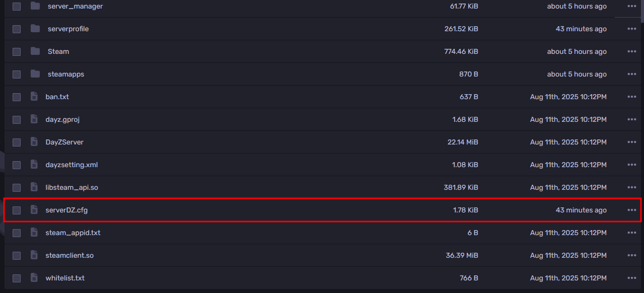644x293 pixels.
Task: Open the serverDZ.cfg file
Action: (x=66, y=210)
